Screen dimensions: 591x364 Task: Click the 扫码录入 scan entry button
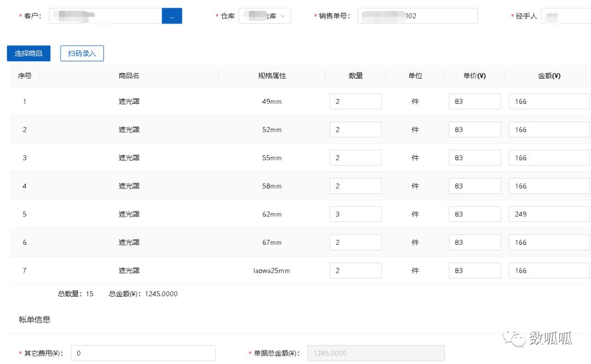tap(82, 52)
